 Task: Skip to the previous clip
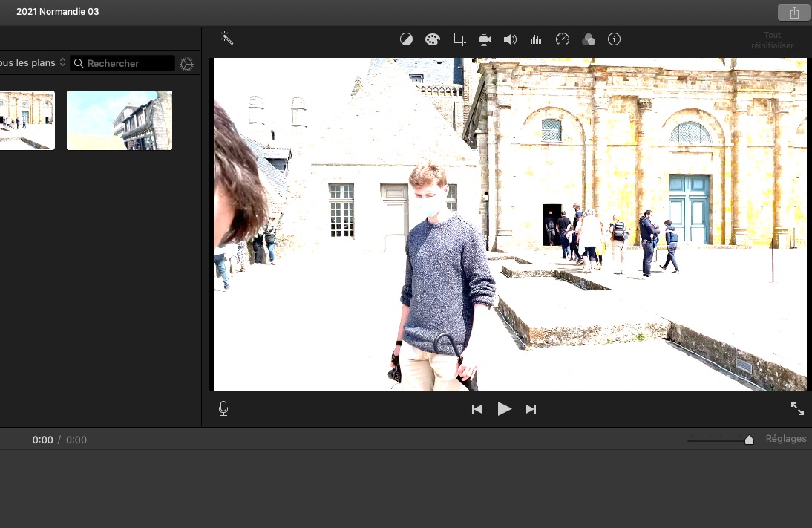click(x=477, y=409)
